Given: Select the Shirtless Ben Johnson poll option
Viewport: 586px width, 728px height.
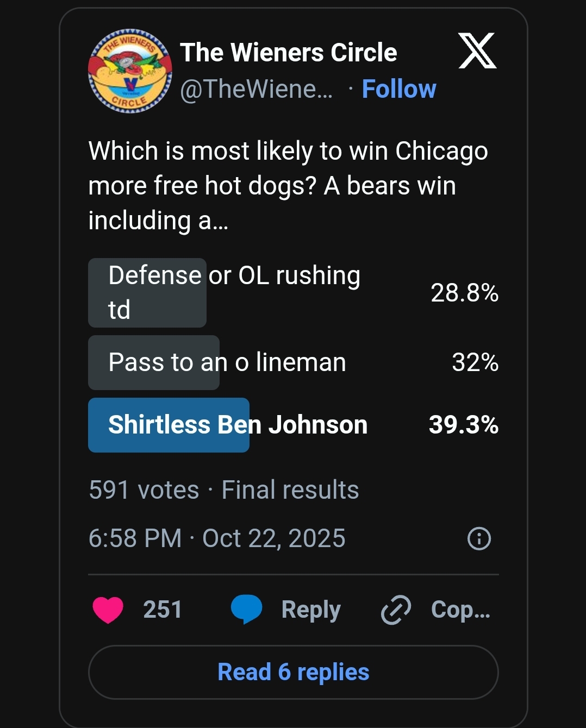Looking at the screenshot, I should click(x=294, y=425).
